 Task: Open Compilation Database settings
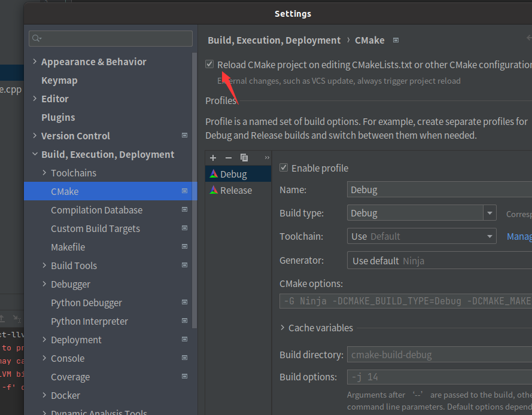tap(97, 210)
